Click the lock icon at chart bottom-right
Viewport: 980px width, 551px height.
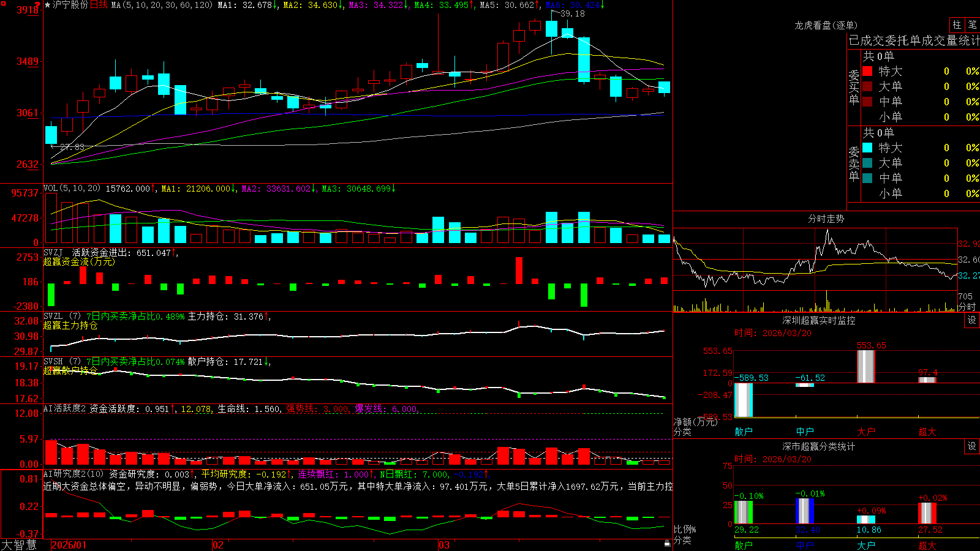pos(668,543)
